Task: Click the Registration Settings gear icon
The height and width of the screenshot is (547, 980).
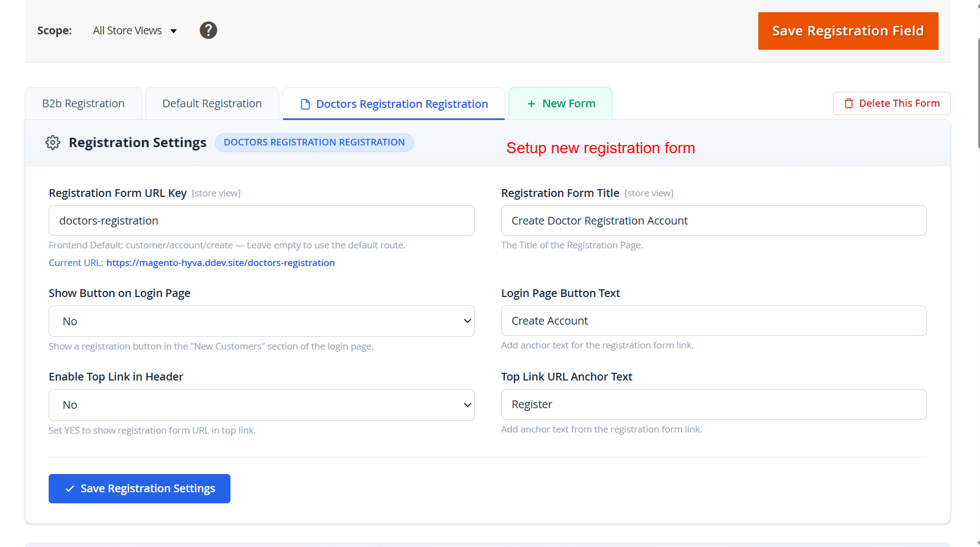Action: 53,143
